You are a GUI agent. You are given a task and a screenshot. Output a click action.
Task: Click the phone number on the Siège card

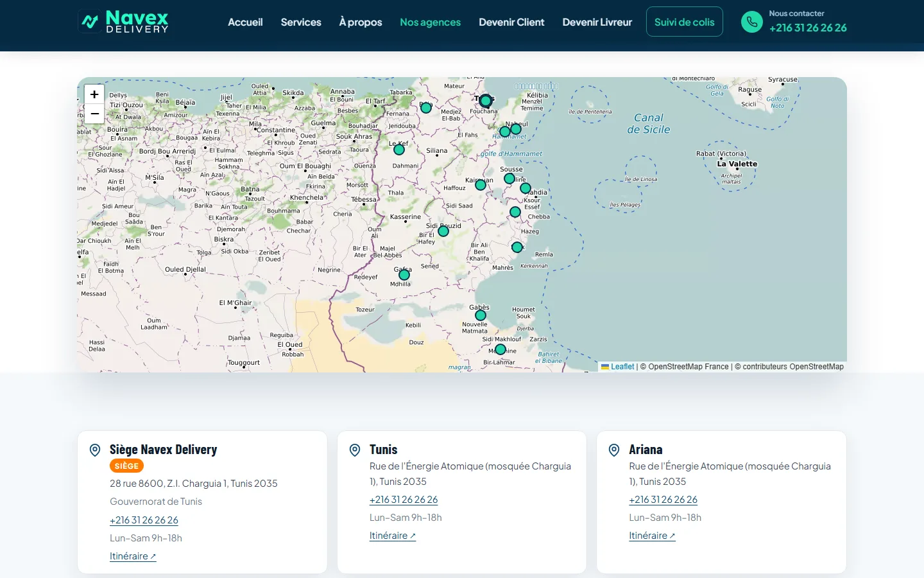144,520
